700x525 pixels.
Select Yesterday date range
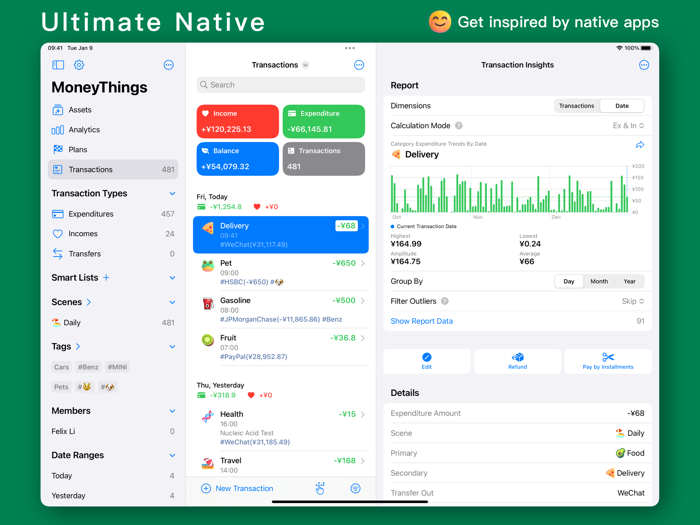pos(113,496)
